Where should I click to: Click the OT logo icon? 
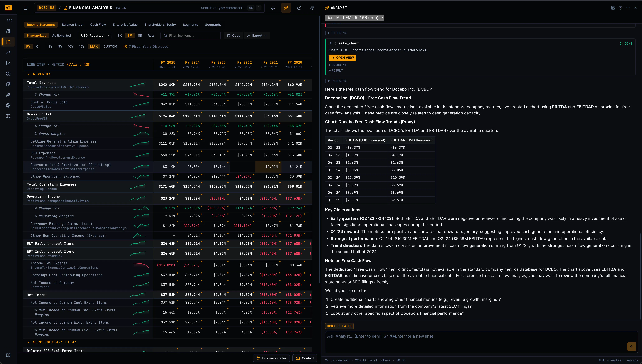click(8, 8)
